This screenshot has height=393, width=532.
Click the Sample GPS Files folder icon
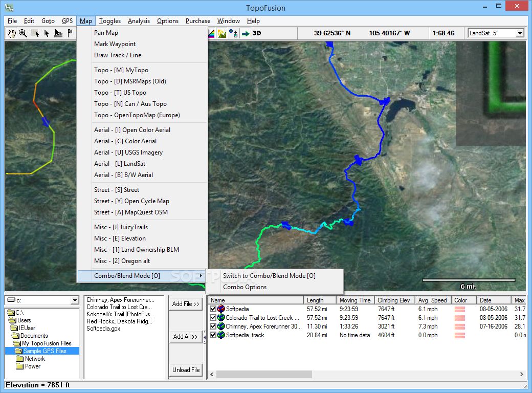pyautogui.click(x=18, y=351)
